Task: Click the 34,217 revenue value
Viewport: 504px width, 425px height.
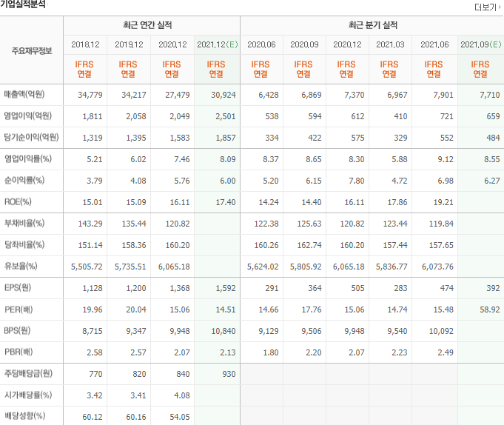Action: [x=134, y=95]
